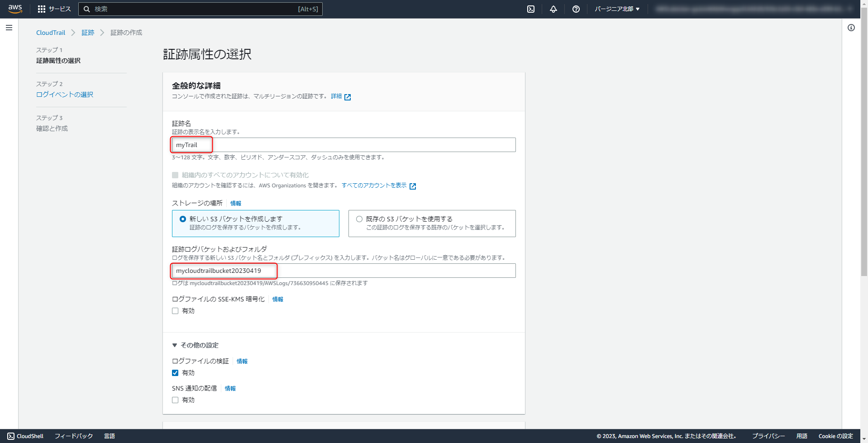The width and height of the screenshot is (868, 443).
Task: Go to ステップ2 ログイベントの選択
Action: 65,94
